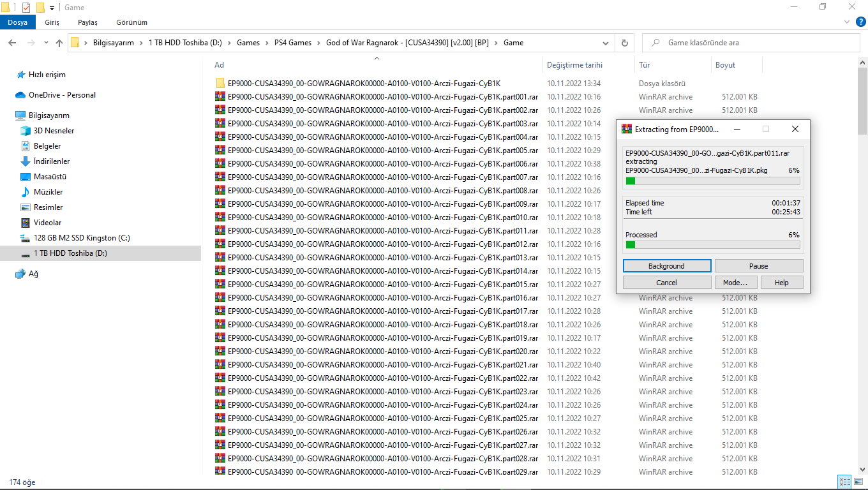Image resolution: width=868 pixels, height=490 pixels.
Task: Select 128 GB M2 SSD Kingston (C:) drive
Action: (82, 238)
